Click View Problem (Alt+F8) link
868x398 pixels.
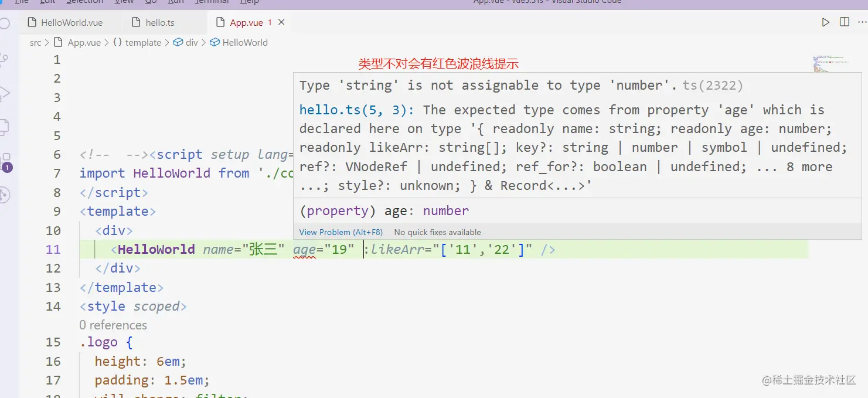point(341,232)
